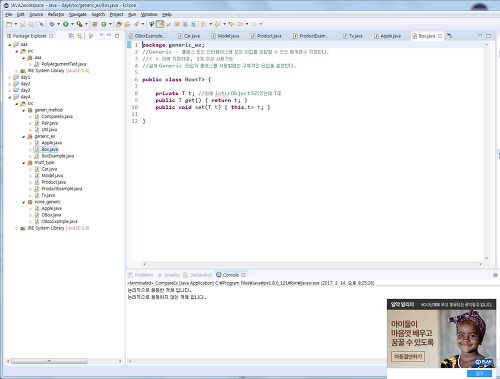500x379 pixels.
Task: Click the blue button below the ad popup
Action: point(479,373)
